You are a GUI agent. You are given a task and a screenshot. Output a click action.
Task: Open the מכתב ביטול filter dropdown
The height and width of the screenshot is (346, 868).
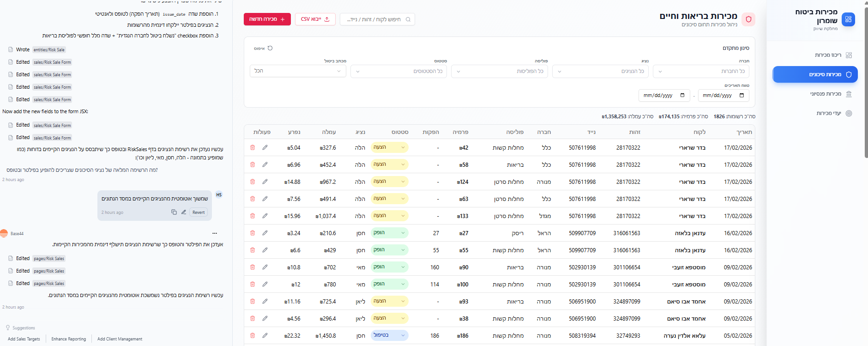click(x=298, y=71)
